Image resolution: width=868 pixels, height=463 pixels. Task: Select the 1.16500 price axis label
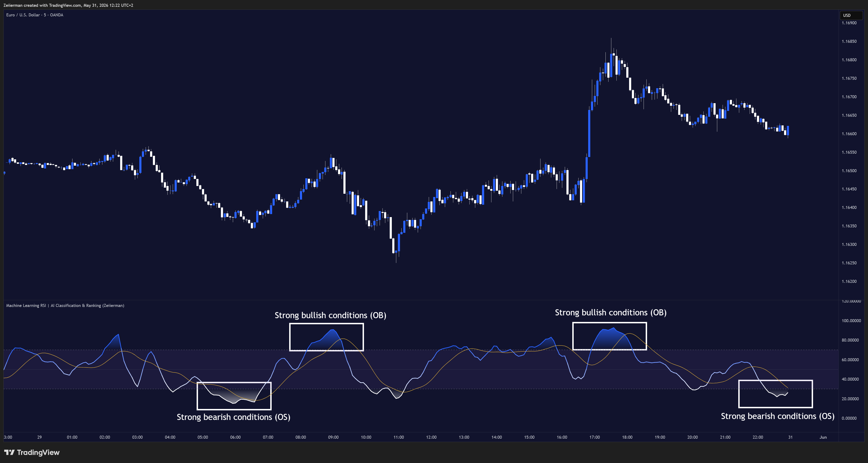pyautogui.click(x=849, y=171)
